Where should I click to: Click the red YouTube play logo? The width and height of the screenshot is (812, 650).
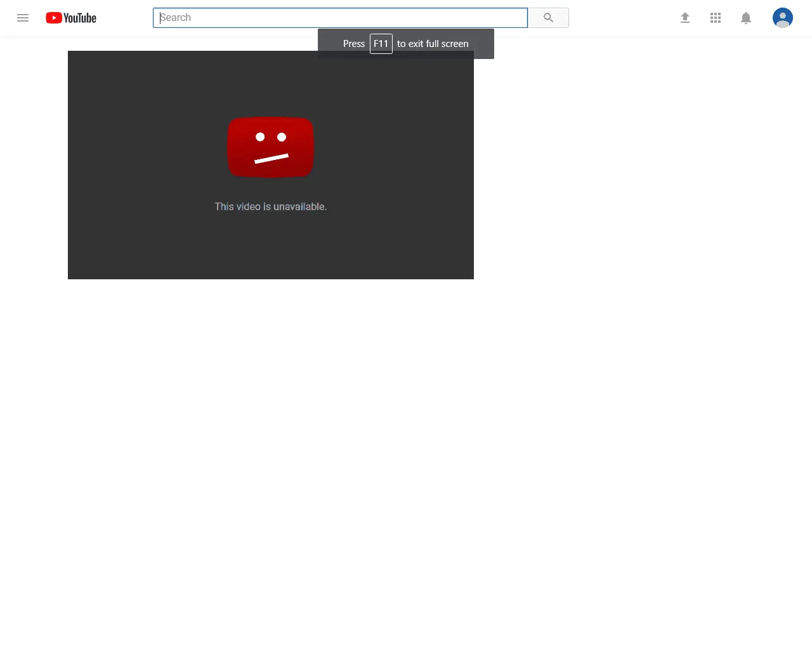click(54, 18)
